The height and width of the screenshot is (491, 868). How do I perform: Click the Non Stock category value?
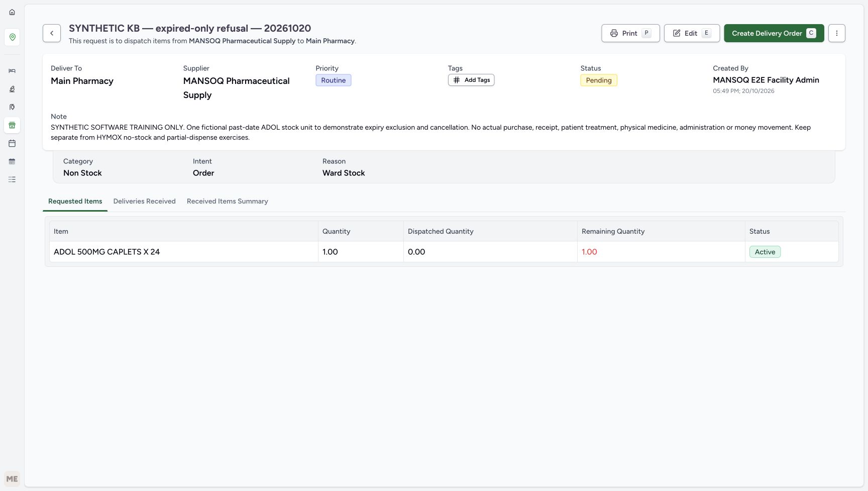[82, 173]
